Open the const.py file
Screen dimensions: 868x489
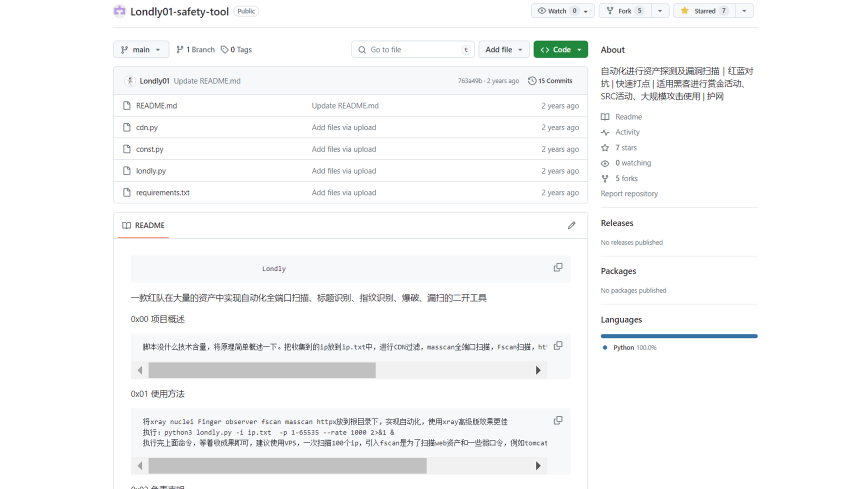tap(149, 149)
